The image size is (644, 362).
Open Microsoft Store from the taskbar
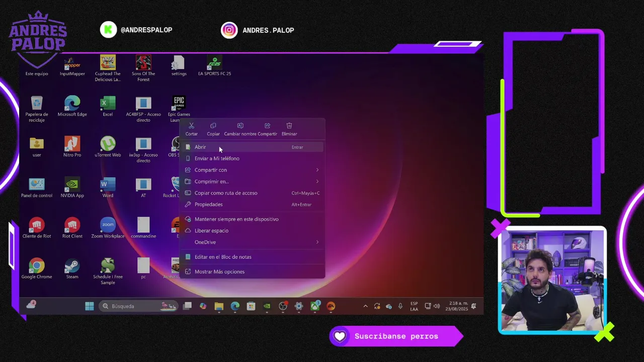click(x=251, y=306)
